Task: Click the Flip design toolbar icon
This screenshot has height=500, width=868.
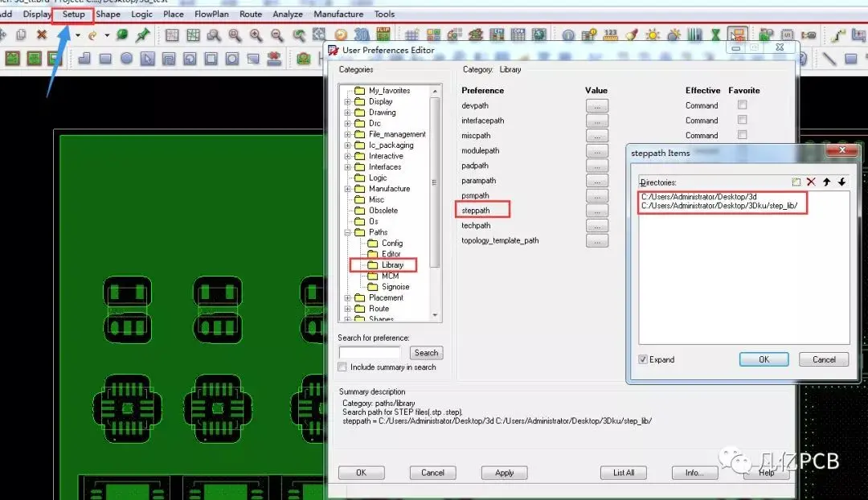Action: click(x=383, y=35)
